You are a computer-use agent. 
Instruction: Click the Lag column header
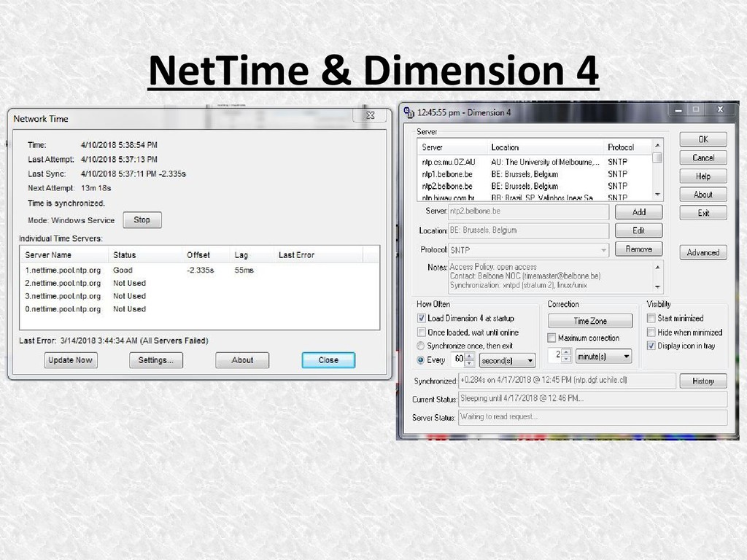[252, 254]
